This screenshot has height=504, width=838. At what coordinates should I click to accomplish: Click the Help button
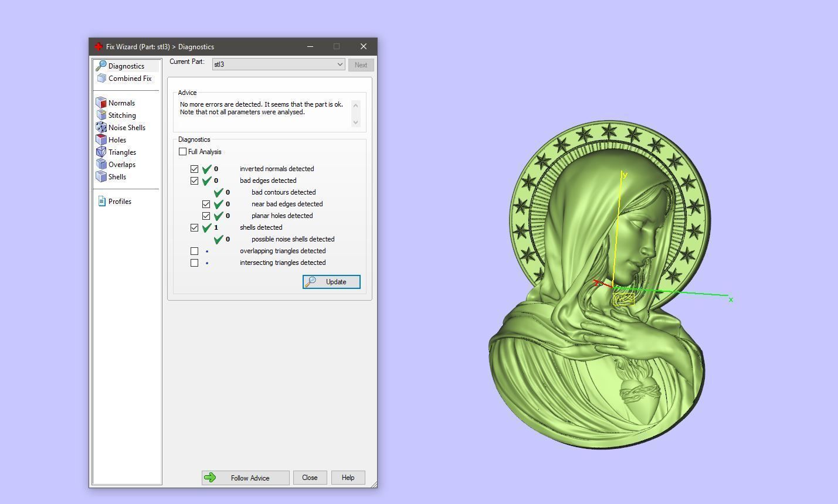(348, 478)
